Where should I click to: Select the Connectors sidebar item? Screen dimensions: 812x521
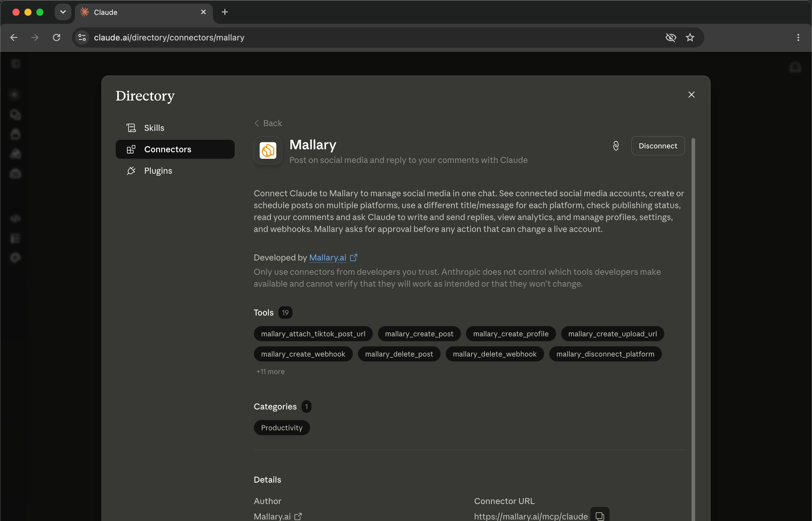pos(175,149)
